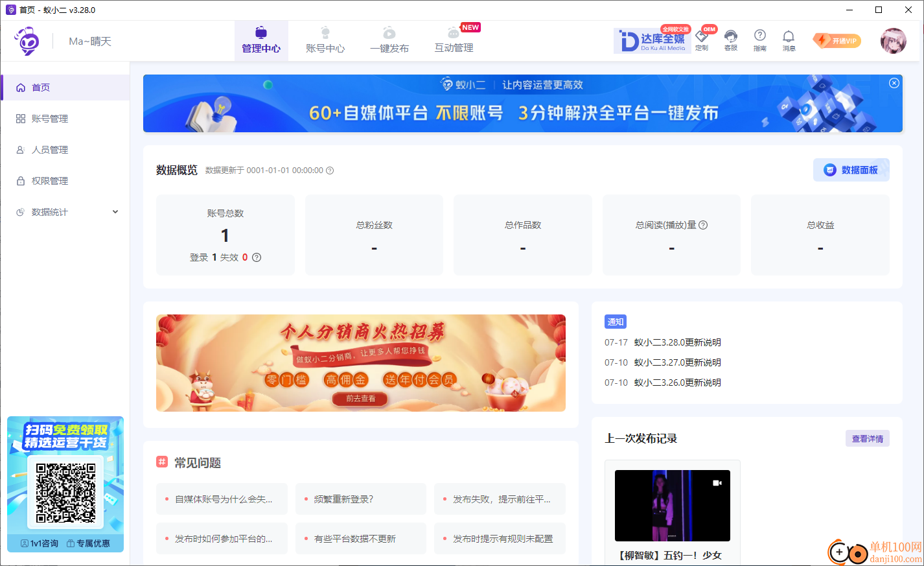
Task: Open FAQ 频繁重新登录?
Action: click(361, 499)
